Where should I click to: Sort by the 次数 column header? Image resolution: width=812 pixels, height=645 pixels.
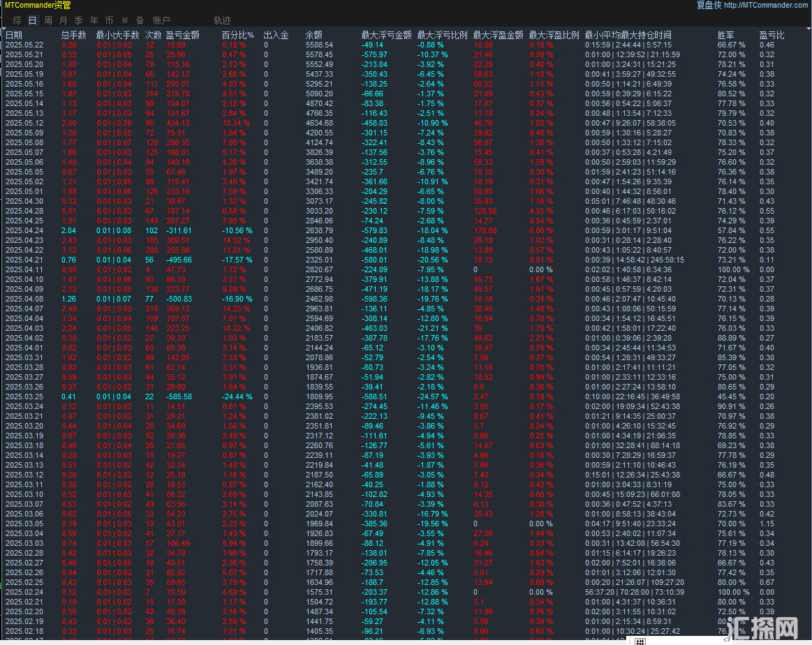tap(154, 35)
